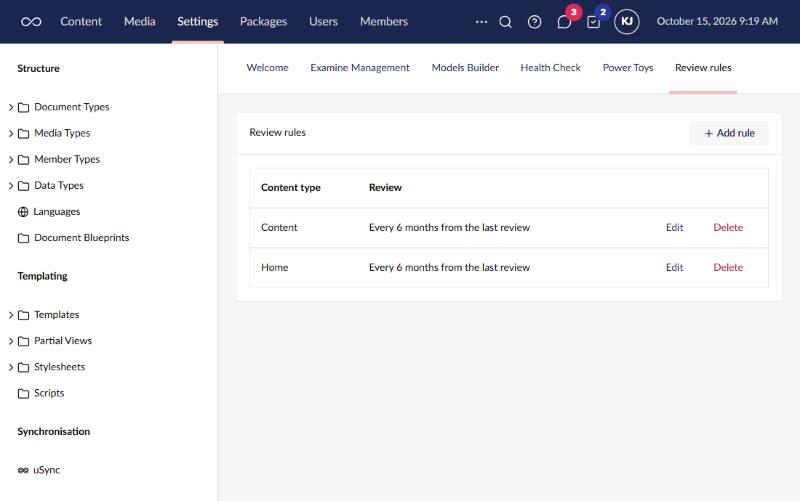
Task: Expand the Stylesheets tree node
Action: 11,367
